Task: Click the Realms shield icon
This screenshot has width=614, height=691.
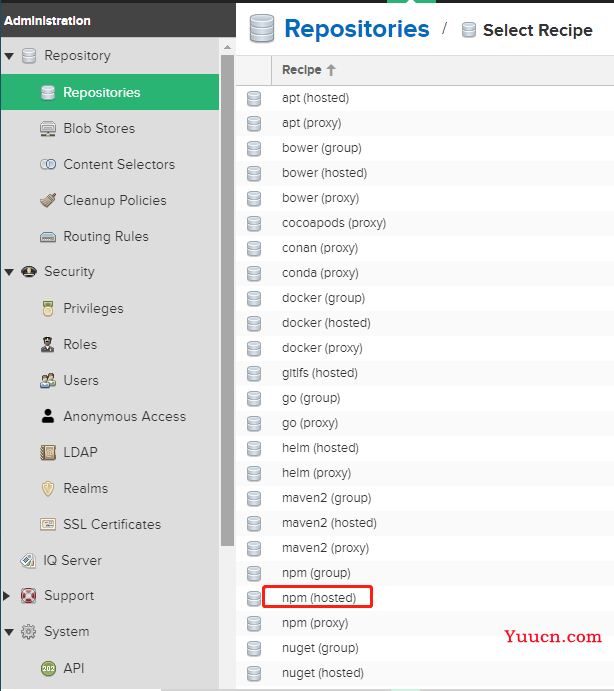Action: [48, 489]
